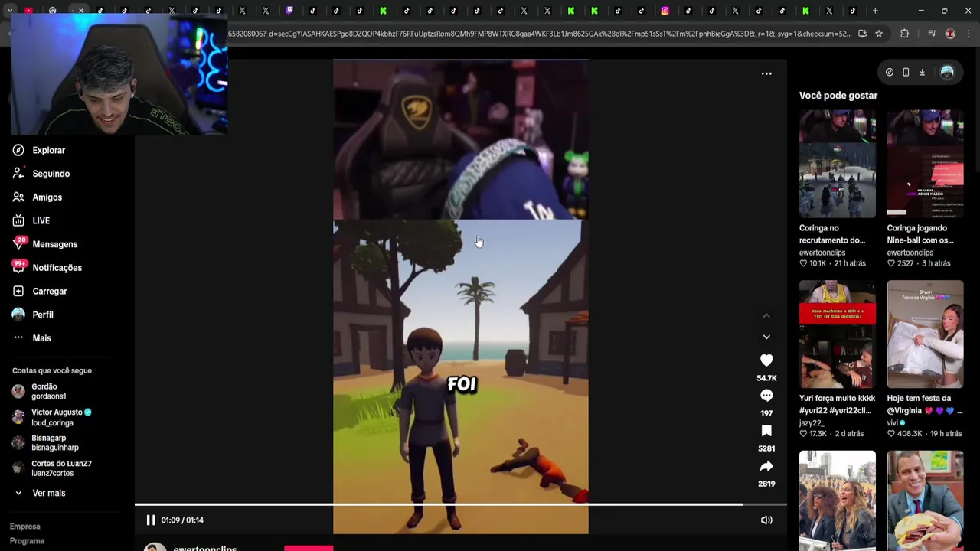Viewport: 980px width, 551px height.
Task: Switch to the YouTube browser tab
Action: (x=28, y=11)
